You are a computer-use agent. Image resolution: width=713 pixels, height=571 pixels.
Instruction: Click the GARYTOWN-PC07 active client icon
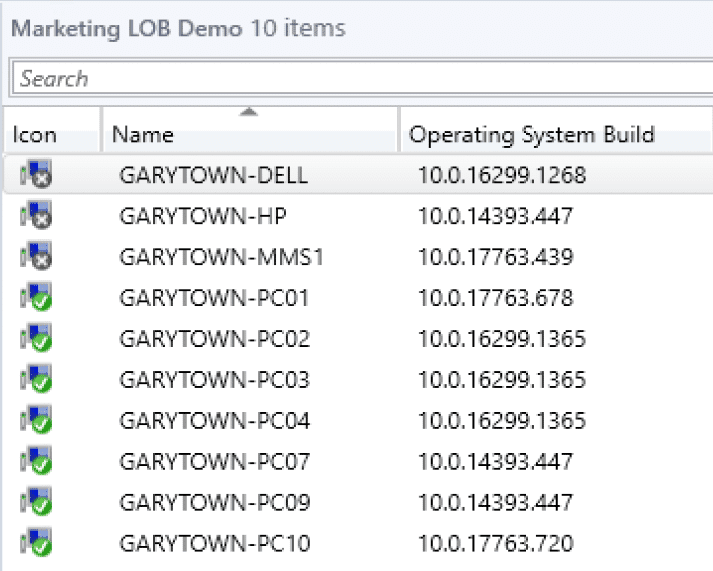(35, 462)
